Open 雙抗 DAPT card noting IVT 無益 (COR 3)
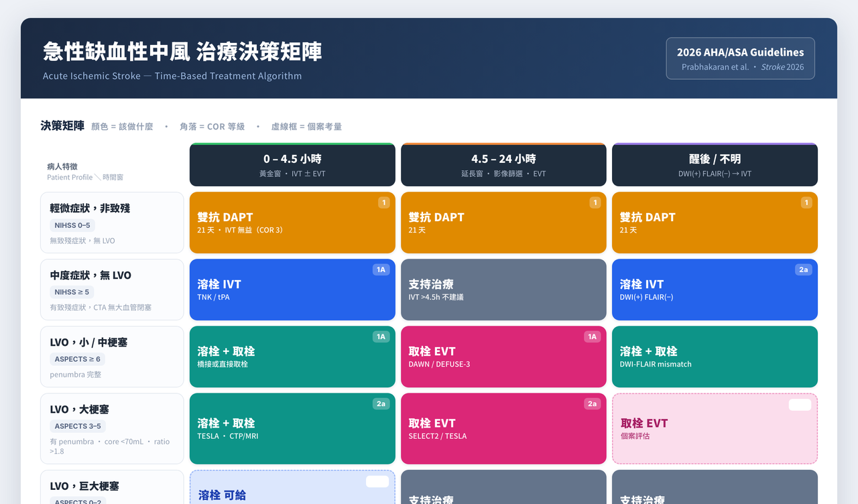This screenshot has height=504, width=858. [x=292, y=223]
